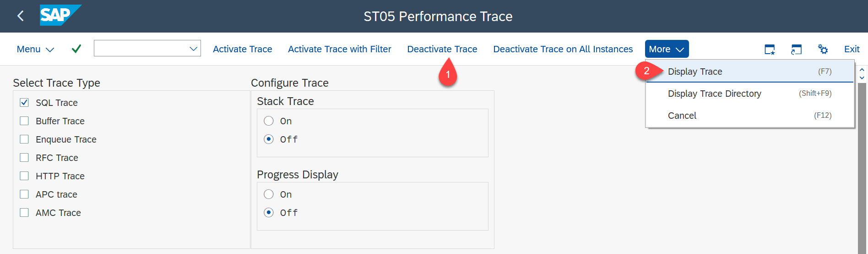868x254 pixels.
Task: Click the green checkmark Enter icon
Action: tap(76, 49)
